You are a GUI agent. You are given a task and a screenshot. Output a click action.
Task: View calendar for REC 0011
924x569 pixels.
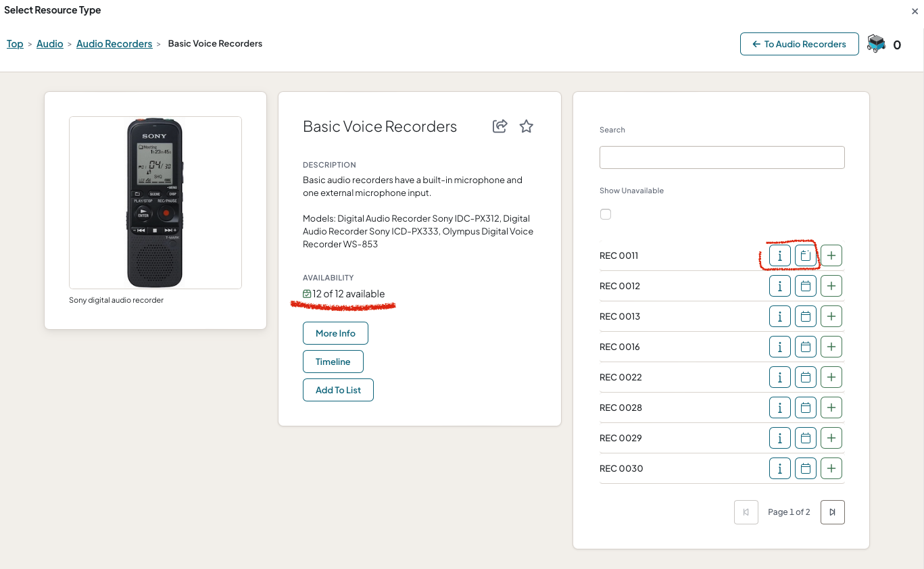pos(806,255)
